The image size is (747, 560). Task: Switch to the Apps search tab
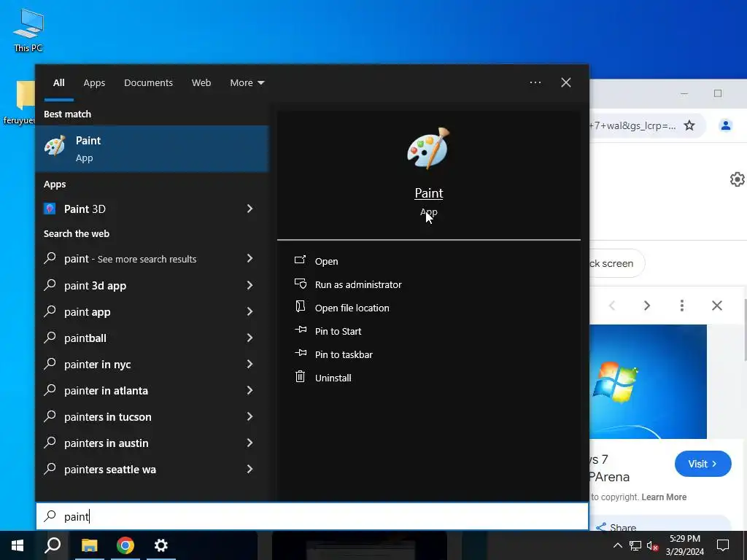pos(94,83)
